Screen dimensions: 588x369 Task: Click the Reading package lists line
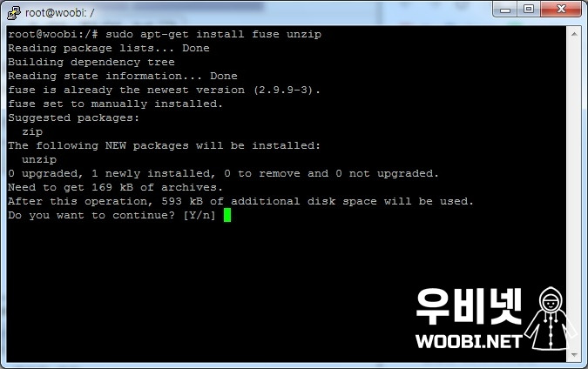click(x=109, y=49)
